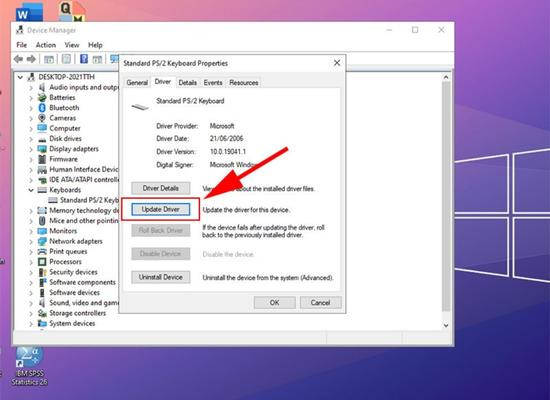Expand the Processors arrow
This screenshot has width=550, height=400.
pyautogui.click(x=31, y=262)
